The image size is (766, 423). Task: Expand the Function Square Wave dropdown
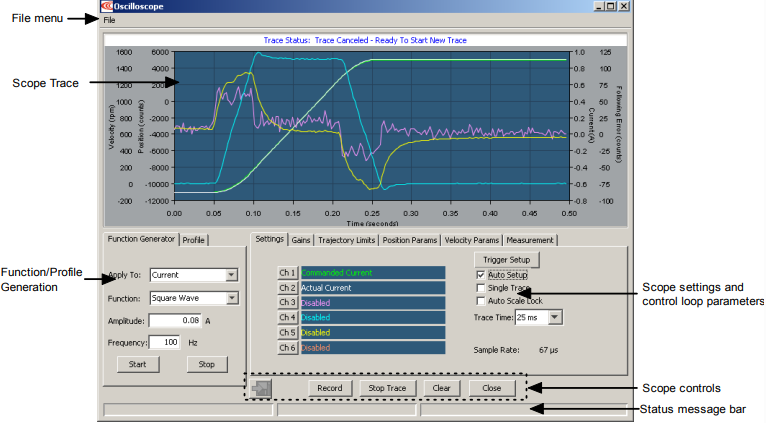tap(232, 298)
